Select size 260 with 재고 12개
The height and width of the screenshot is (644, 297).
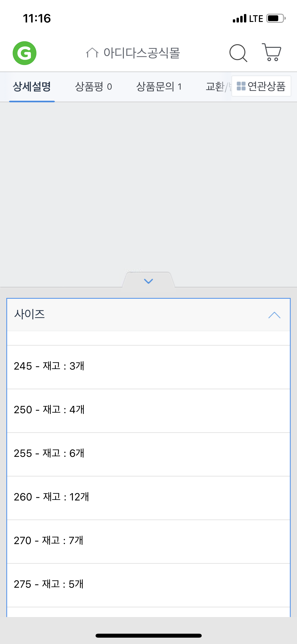point(148,498)
